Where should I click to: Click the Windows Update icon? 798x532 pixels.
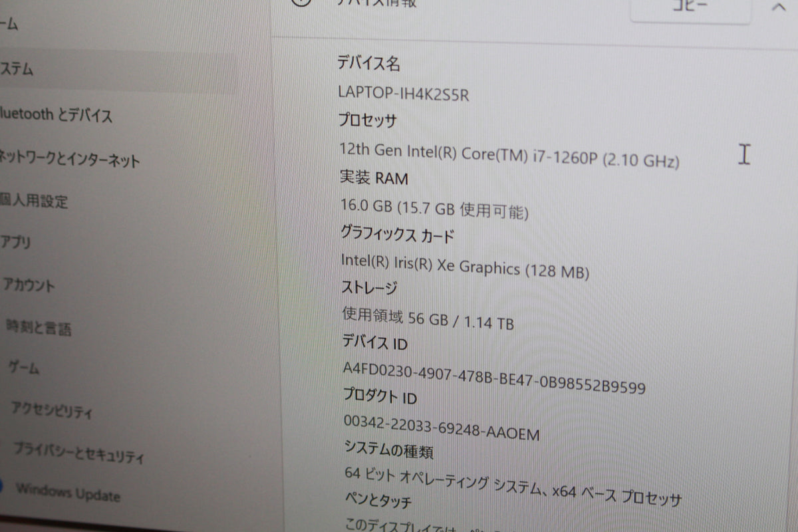[1, 487]
